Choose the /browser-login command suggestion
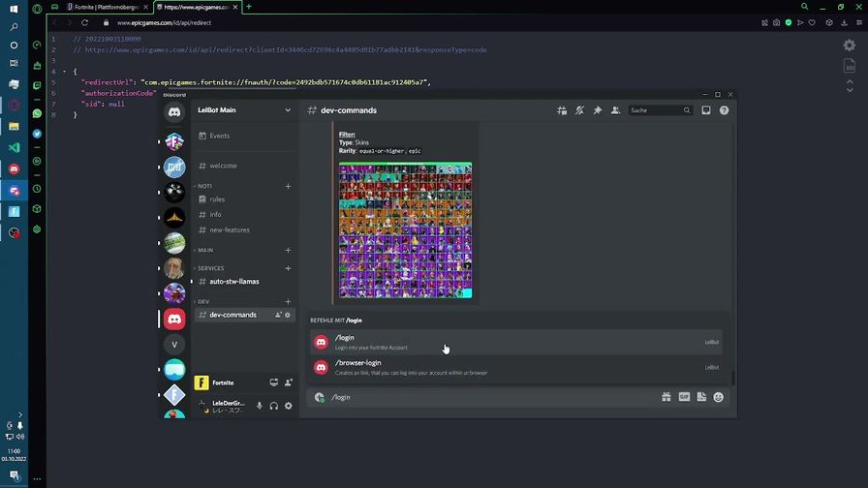The image size is (868, 488). [x=516, y=367]
